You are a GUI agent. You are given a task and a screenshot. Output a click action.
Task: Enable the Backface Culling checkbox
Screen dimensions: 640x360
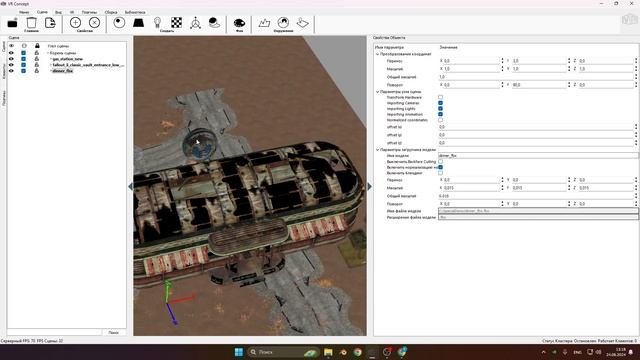tap(440, 162)
